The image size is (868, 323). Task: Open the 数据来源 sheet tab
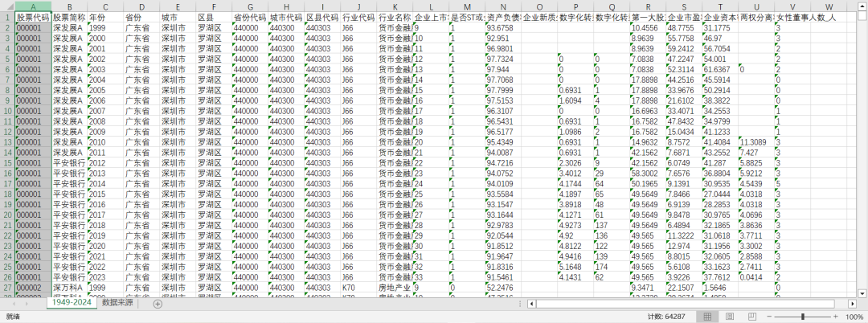pyautogui.click(x=117, y=303)
